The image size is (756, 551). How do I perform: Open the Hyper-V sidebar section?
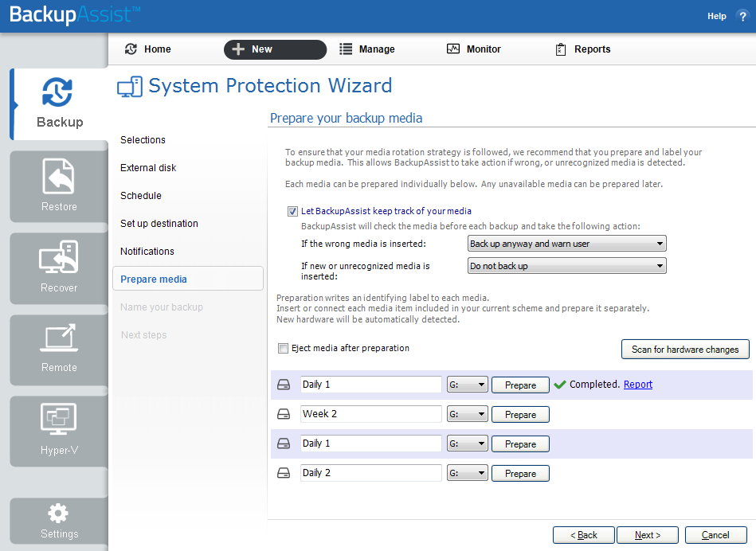[59, 431]
